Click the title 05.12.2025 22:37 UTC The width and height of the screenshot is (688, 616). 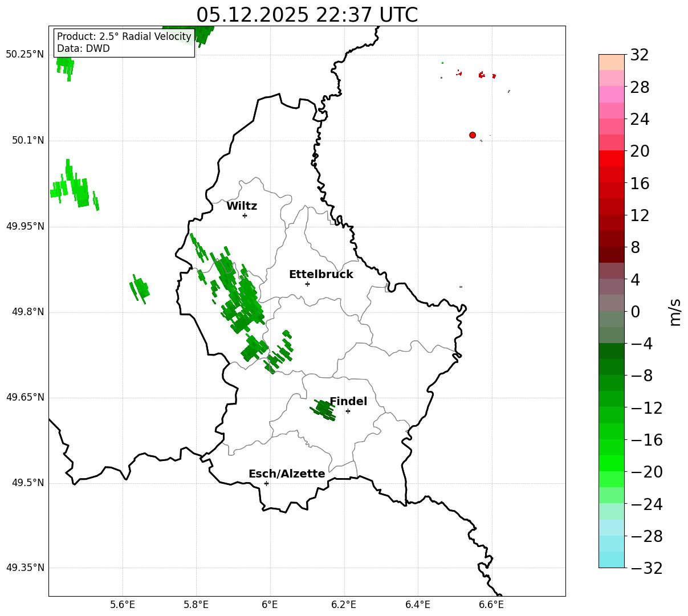(307, 15)
